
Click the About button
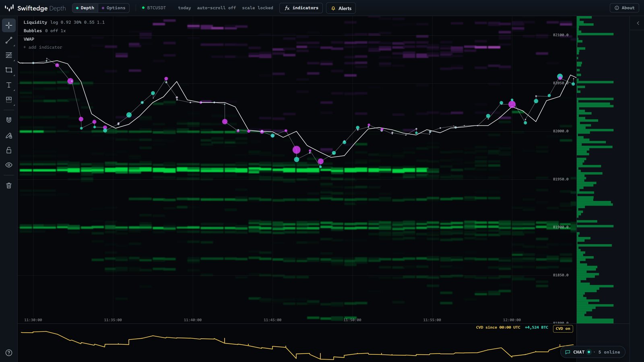(624, 8)
